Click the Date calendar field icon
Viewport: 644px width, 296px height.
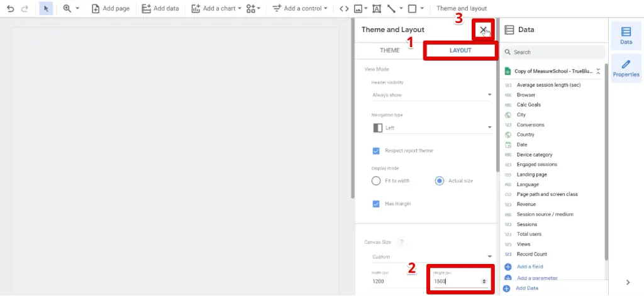508,145
